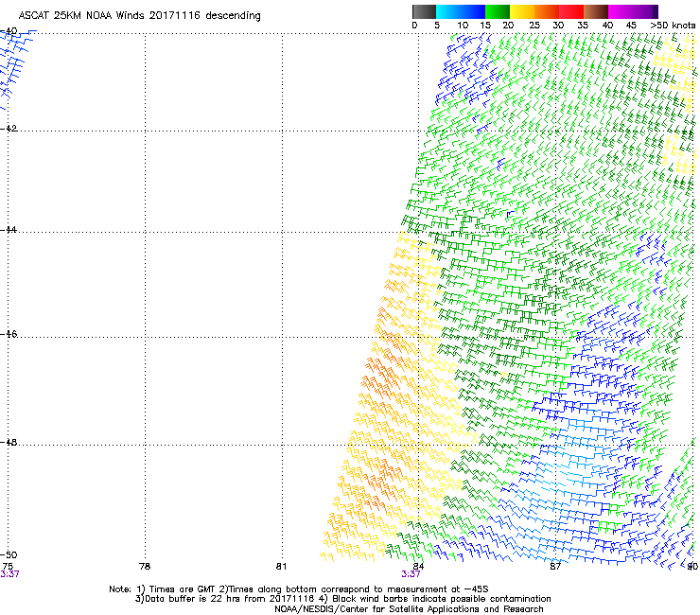
Task: Select the longitude label "78"
Action: pyautogui.click(x=145, y=567)
